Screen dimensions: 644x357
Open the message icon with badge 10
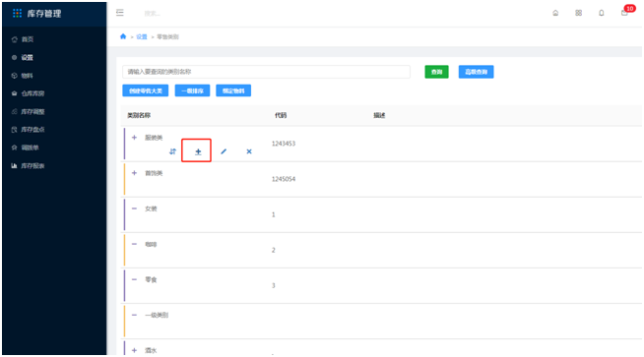coord(624,13)
